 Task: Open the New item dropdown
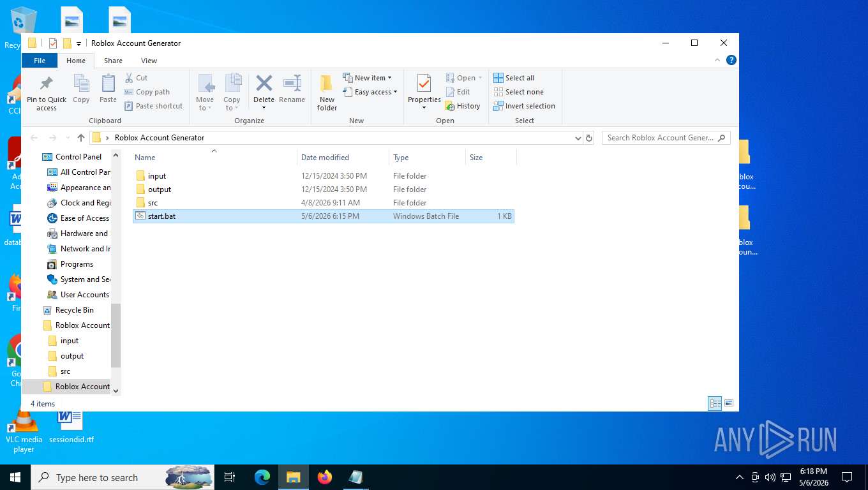click(x=368, y=78)
